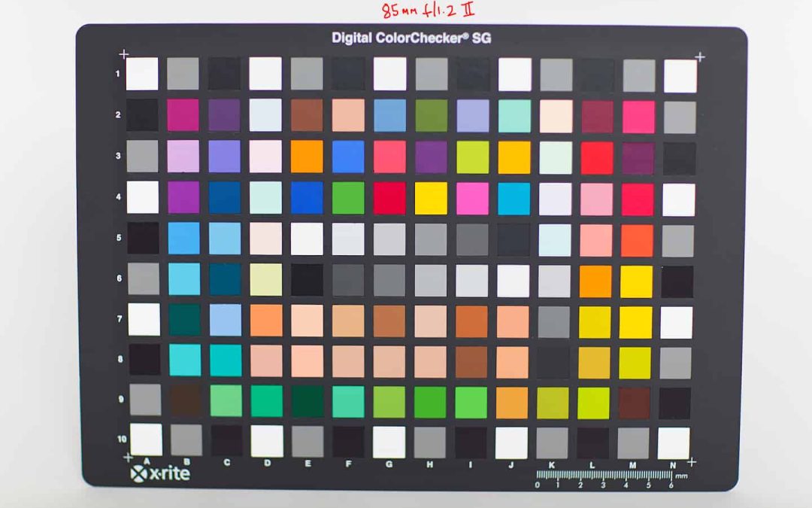Select the green swatch at F4
The width and height of the screenshot is (812, 508).
coord(348,198)
